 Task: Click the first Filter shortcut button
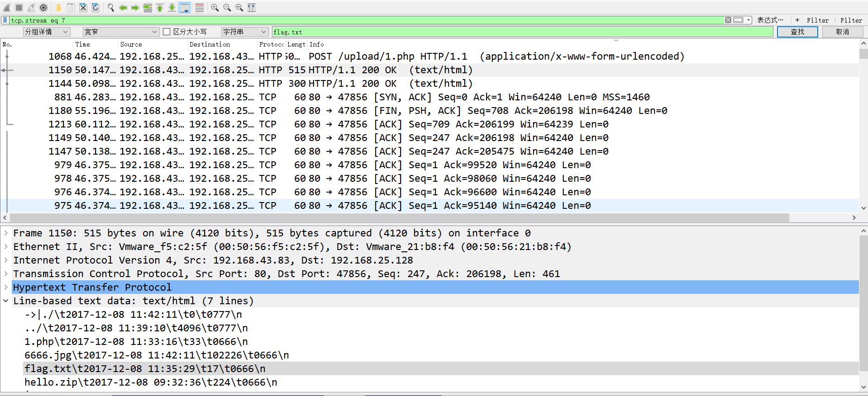coord(818,20)
